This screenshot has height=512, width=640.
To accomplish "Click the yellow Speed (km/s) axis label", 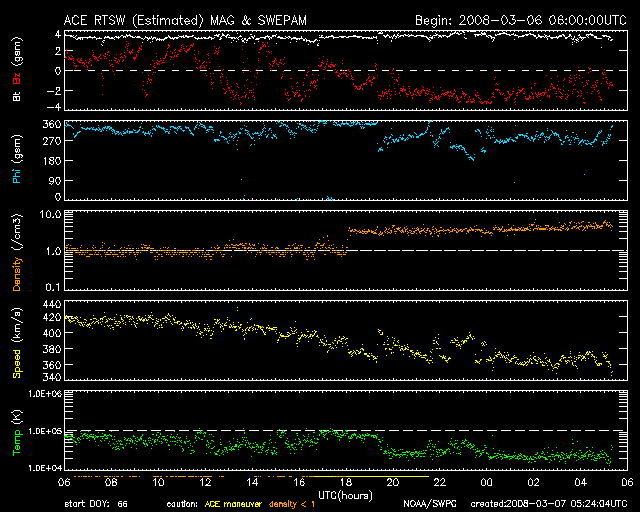I will (x=17, y=341).
